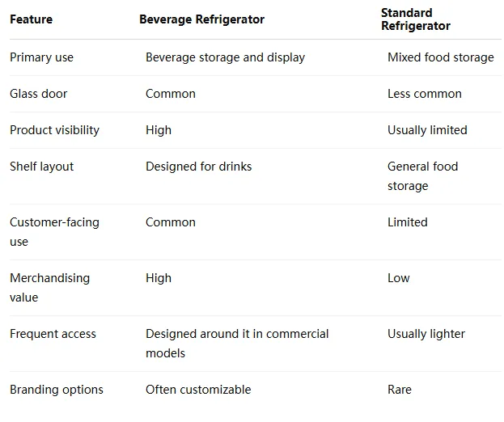Click Beverage storage and display cell
504x422 pixels.
coord(226,57)
